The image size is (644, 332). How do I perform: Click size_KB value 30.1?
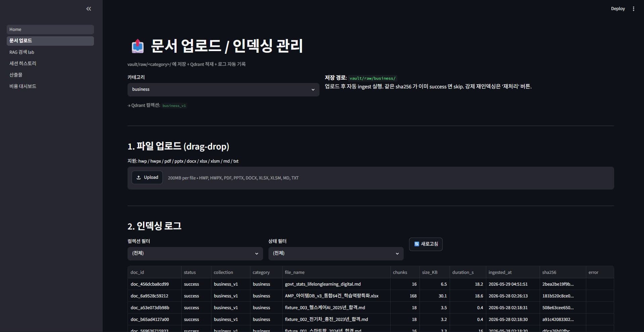[x=435, y=296]
